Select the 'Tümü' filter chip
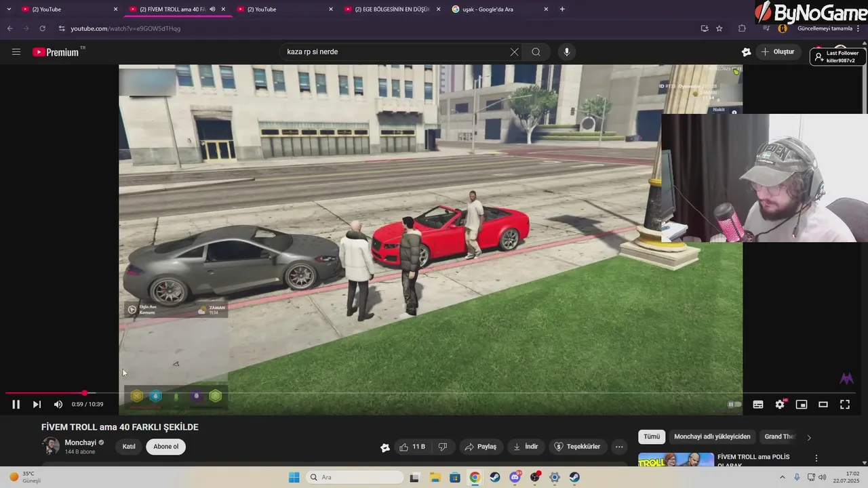This screenshot has height=488, width=868. click(652, 437)
